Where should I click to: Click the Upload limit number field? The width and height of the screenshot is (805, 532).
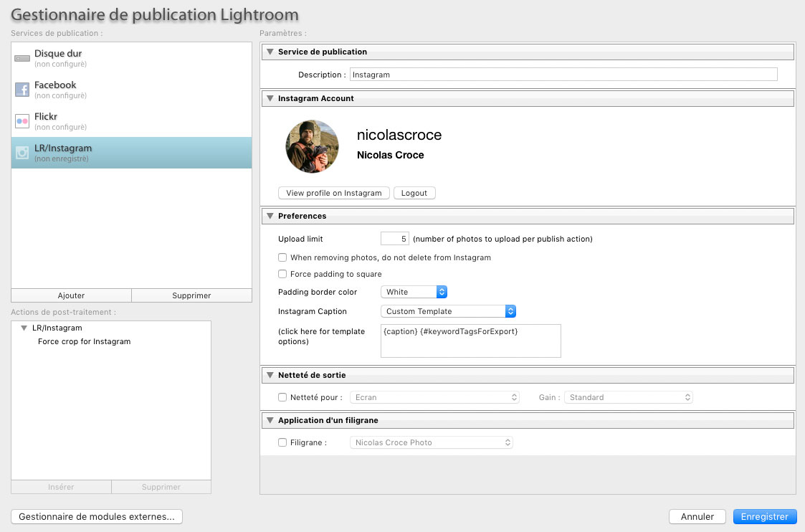394,239
